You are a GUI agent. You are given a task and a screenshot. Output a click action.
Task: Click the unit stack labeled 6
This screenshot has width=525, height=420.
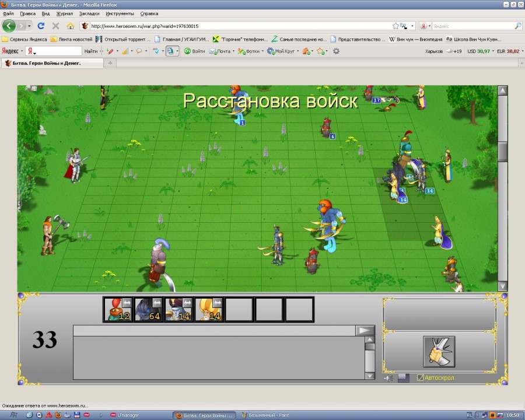pos(327,128)
